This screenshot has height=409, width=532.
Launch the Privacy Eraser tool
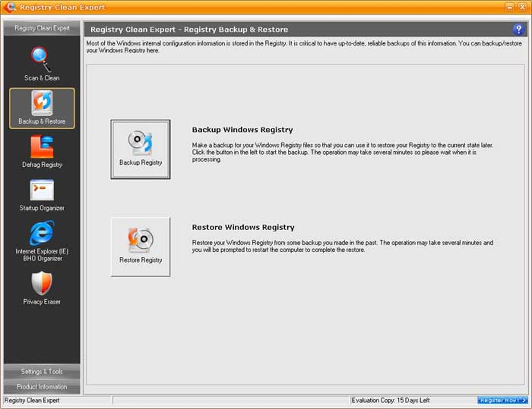click(42, 288)
